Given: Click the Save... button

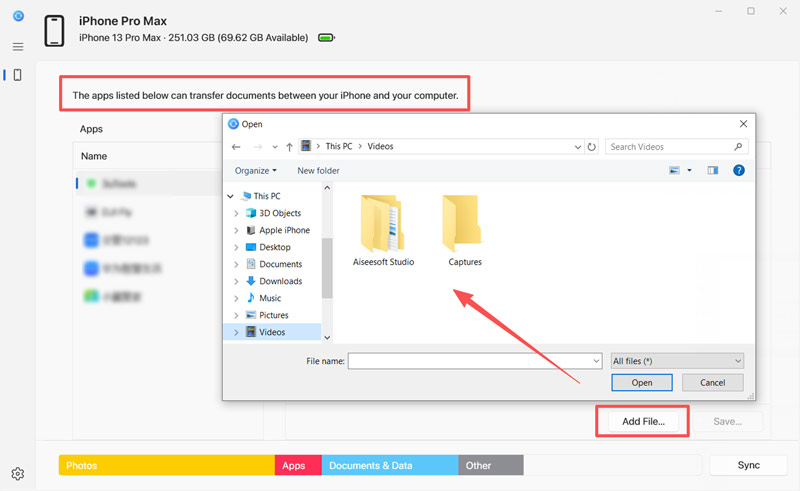Looking at the screenshot, I should pyautogui.click(x=728, y=422).
